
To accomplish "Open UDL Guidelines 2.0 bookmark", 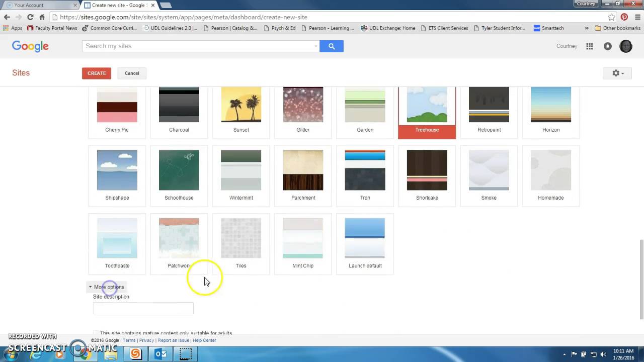I will coord(171,28).
